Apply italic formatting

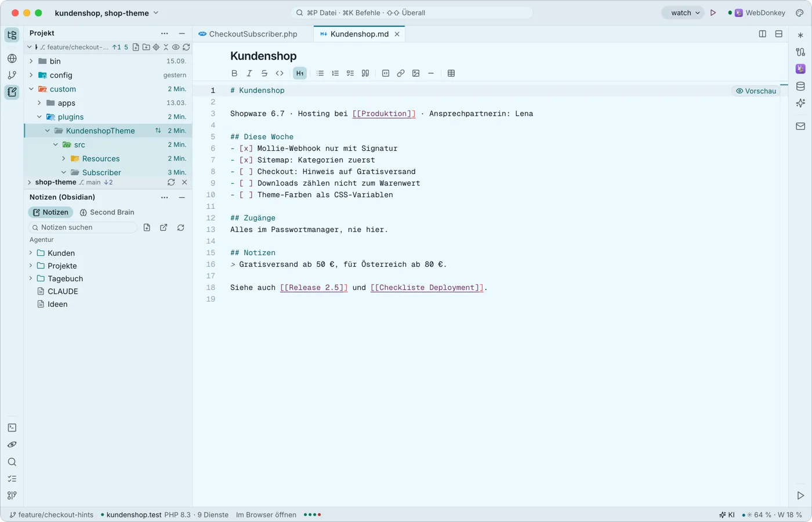[x=249, y=73]
